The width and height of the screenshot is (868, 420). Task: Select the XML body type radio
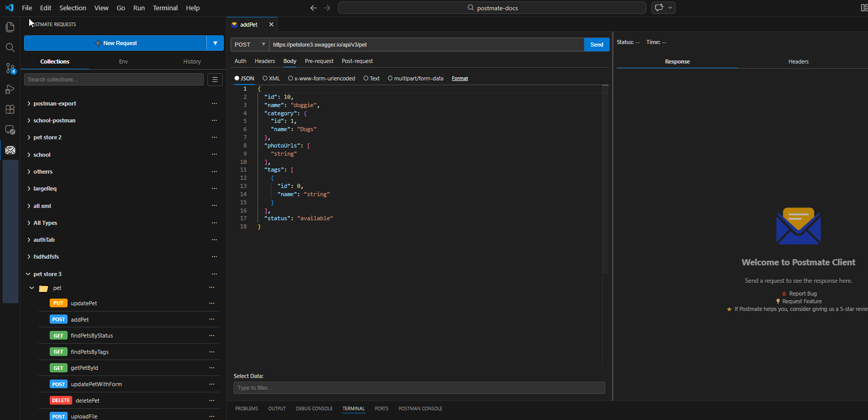(x=265, y=78)
